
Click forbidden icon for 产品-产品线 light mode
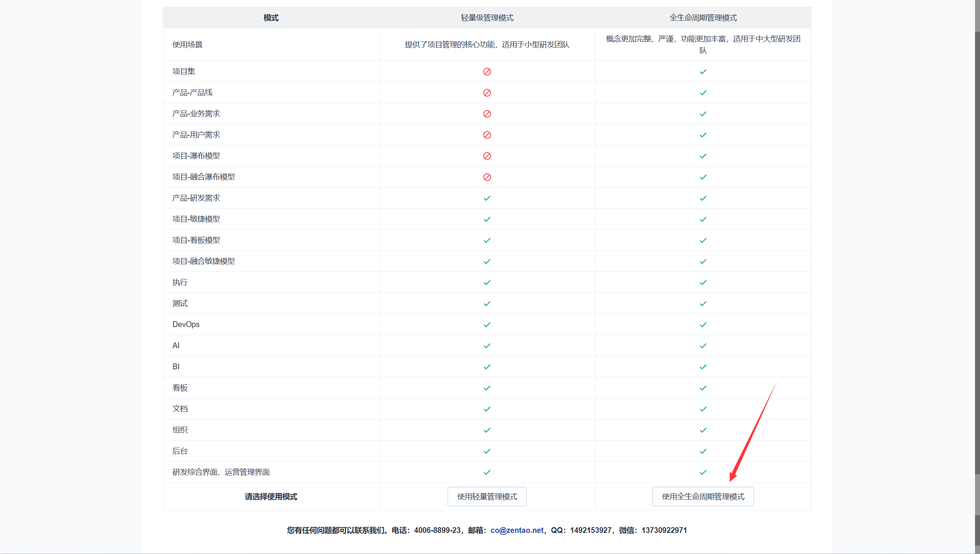pyautogui.click(x=487, y=93)
